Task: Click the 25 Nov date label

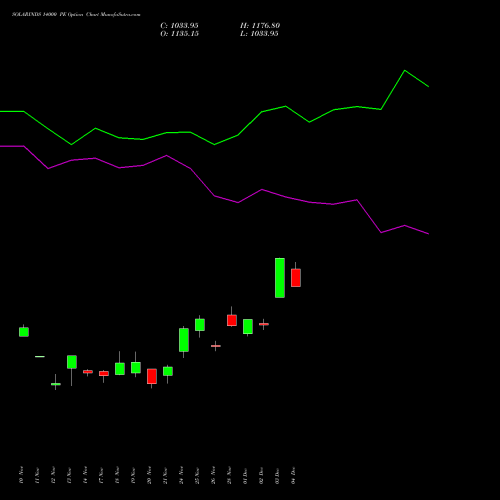Action: (x=197, y=475)
